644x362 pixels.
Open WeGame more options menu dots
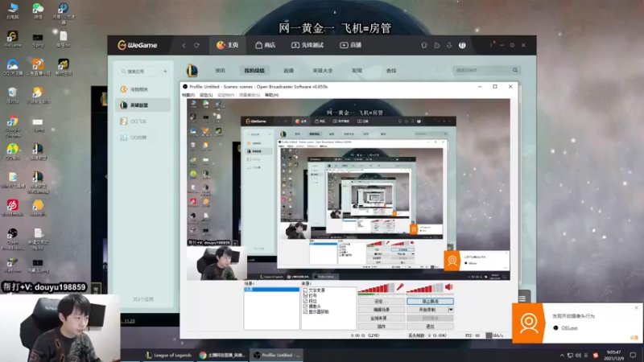coord(491,45)
